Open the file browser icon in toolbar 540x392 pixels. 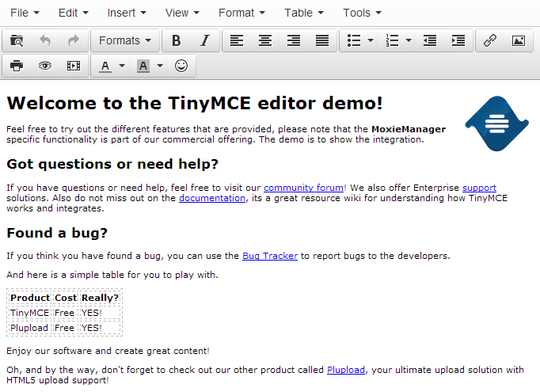coord(17,40)
